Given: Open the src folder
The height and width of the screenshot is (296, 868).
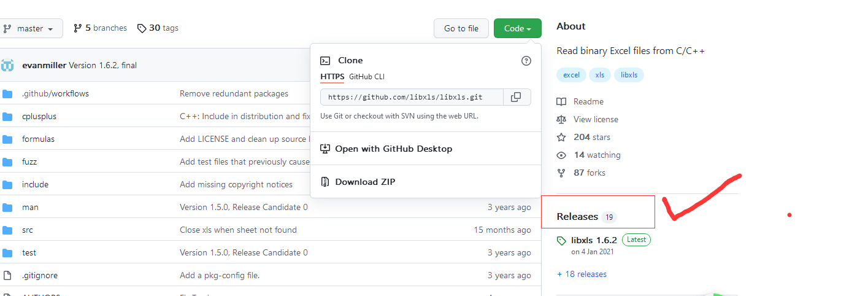Looking at the screenshot, I should pyautogui.click(x=28, y=230).
